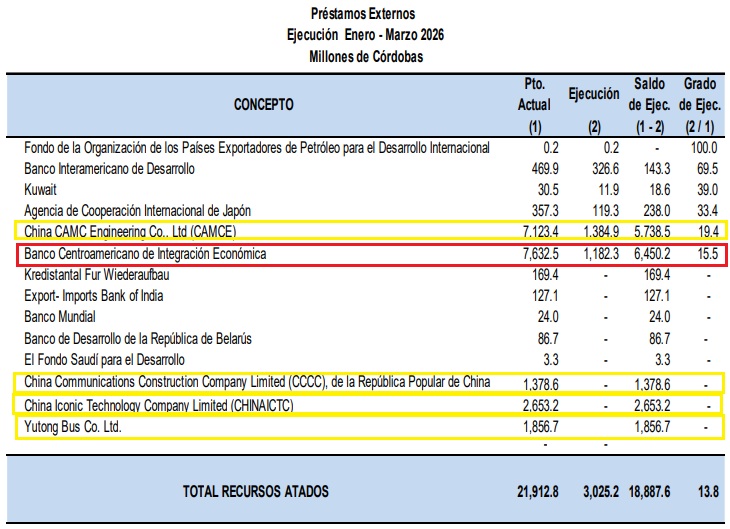This screenshot has height=529, width=730.
Task: Click the 'Ejecución' column header
Action: (x=594, y=94)
